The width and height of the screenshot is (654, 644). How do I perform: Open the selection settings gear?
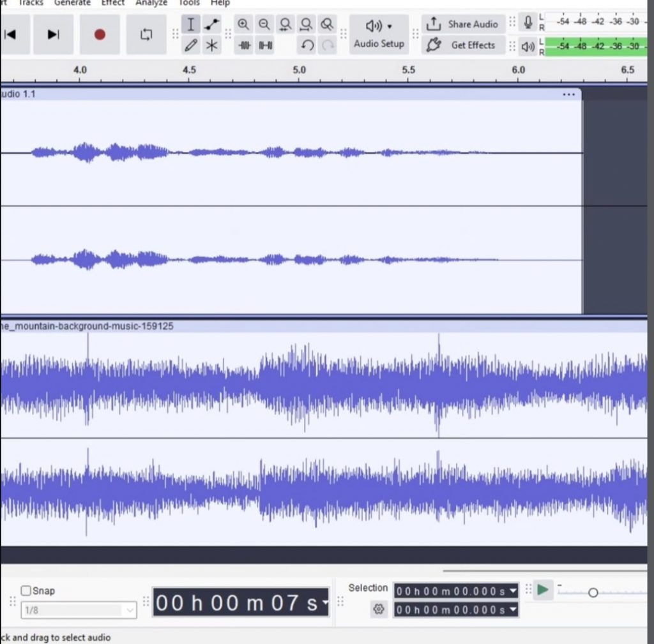point(379,610)
